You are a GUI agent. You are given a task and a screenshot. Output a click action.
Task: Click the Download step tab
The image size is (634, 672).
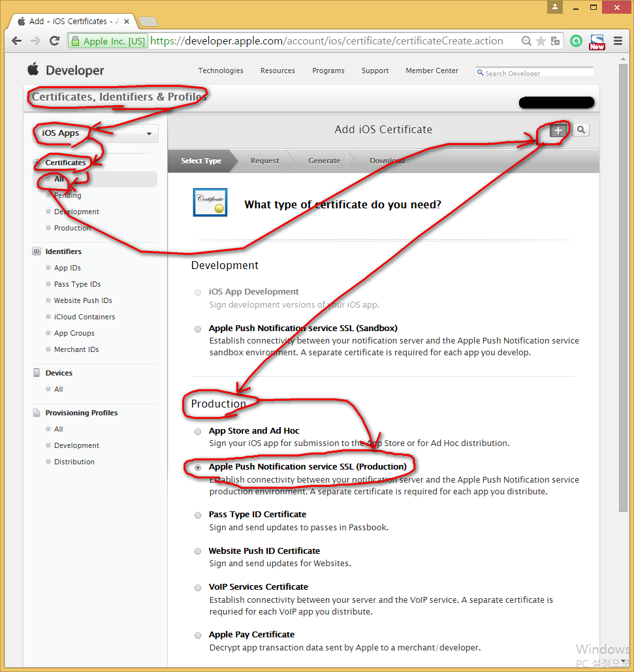387,161
